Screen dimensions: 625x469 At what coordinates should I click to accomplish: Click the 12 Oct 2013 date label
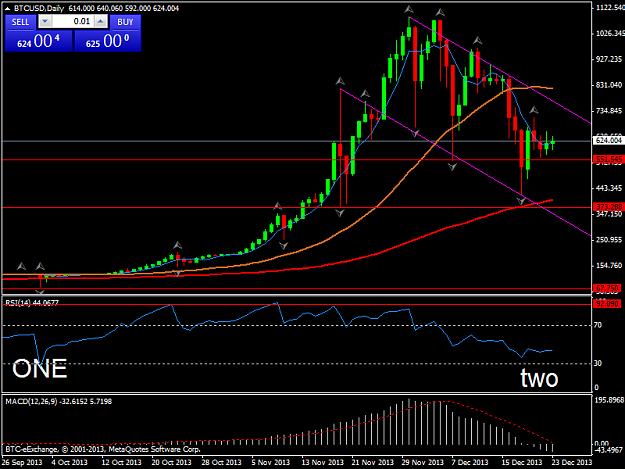[x=122, y=462]
